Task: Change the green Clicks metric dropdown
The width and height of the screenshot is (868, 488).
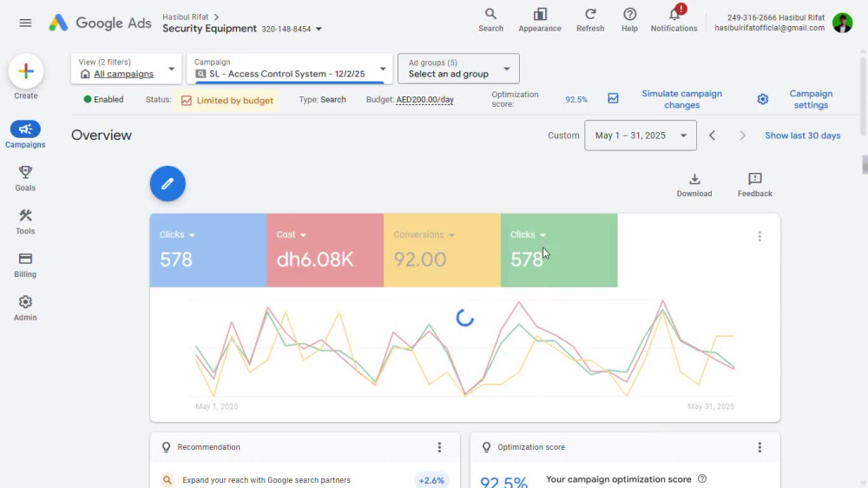Action: (528, 234)
